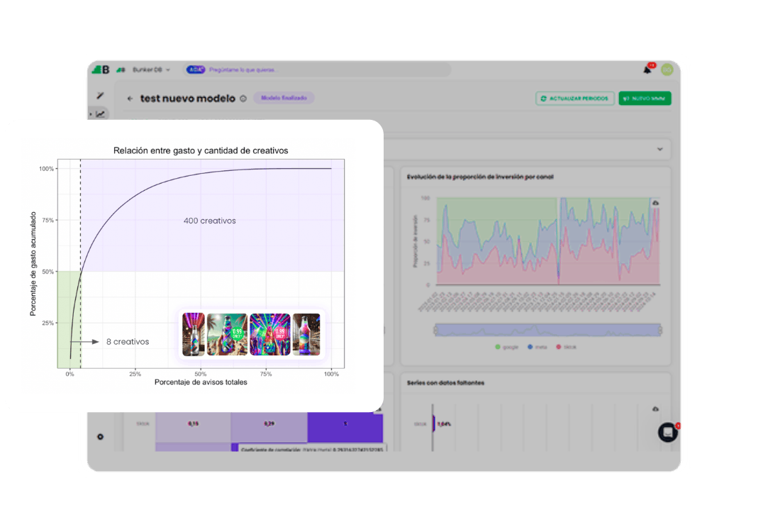This screenshot has height=532, width=768.
Task: Click the 'Relación entre gasto y cantidad de creativos' title
Action: [201, 151]
